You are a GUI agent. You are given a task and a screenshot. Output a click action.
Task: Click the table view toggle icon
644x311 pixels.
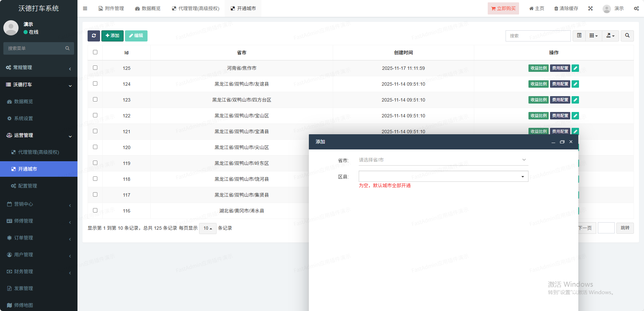pos(579,36)
